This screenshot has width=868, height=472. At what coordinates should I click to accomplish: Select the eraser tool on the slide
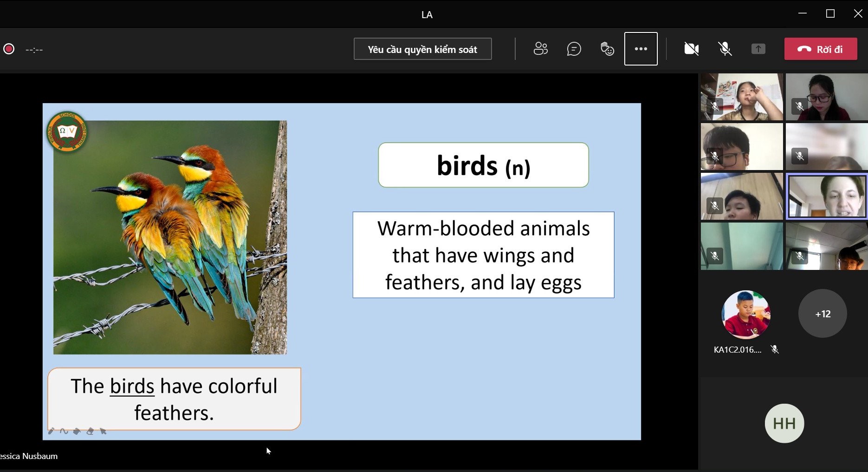(x=90, y=431)
